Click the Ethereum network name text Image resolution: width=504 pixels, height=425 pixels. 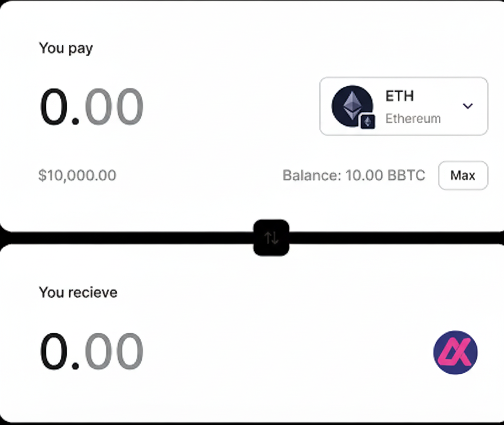click(413, 119)
